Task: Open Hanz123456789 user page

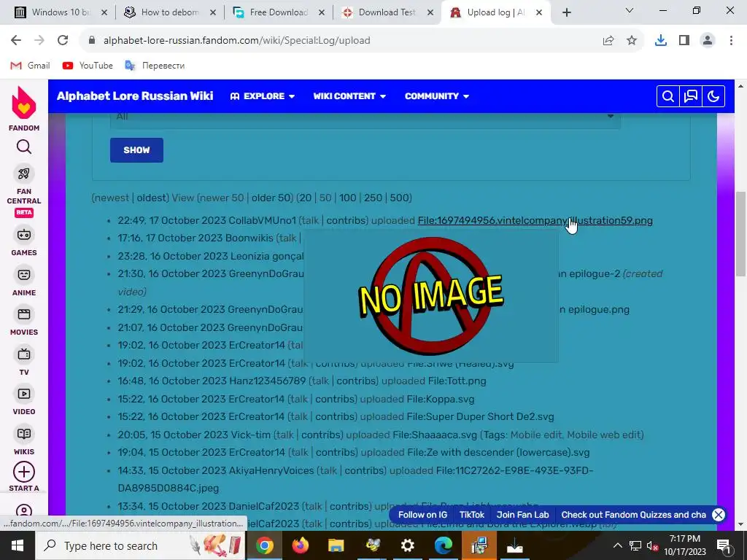Action: (x=267, y=381)
